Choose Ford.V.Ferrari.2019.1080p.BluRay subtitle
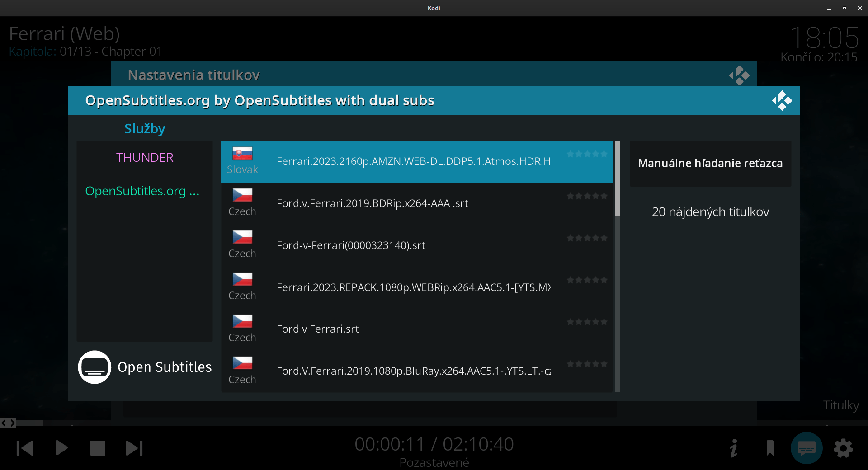This screenshot has height=470, width=868. [x=417, y=371]
